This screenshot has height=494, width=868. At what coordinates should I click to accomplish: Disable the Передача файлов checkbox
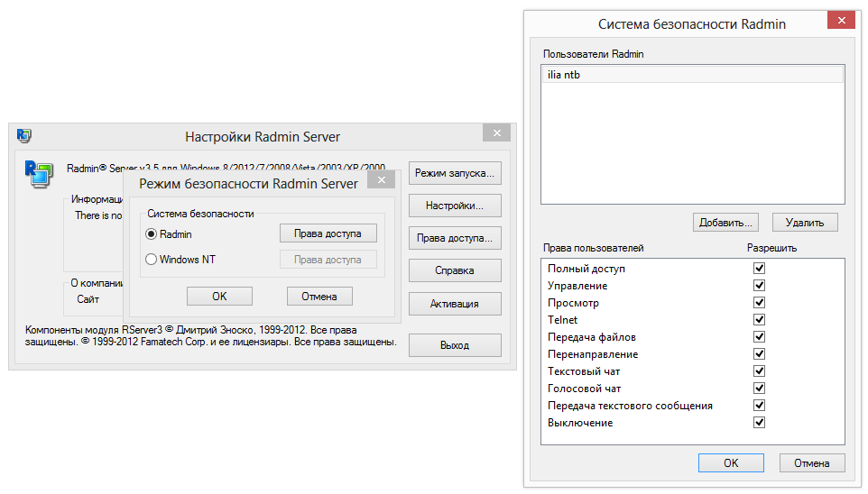point(759,337)
